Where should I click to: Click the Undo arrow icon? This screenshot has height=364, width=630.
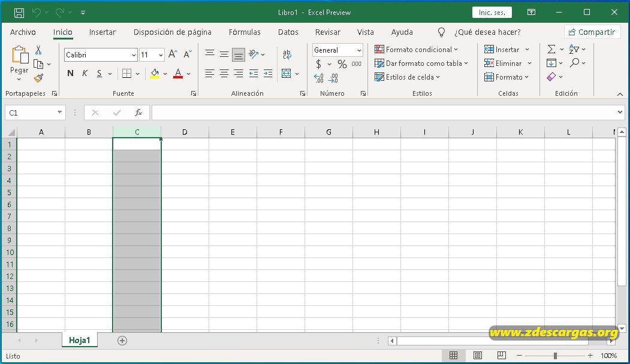(37, 13)
